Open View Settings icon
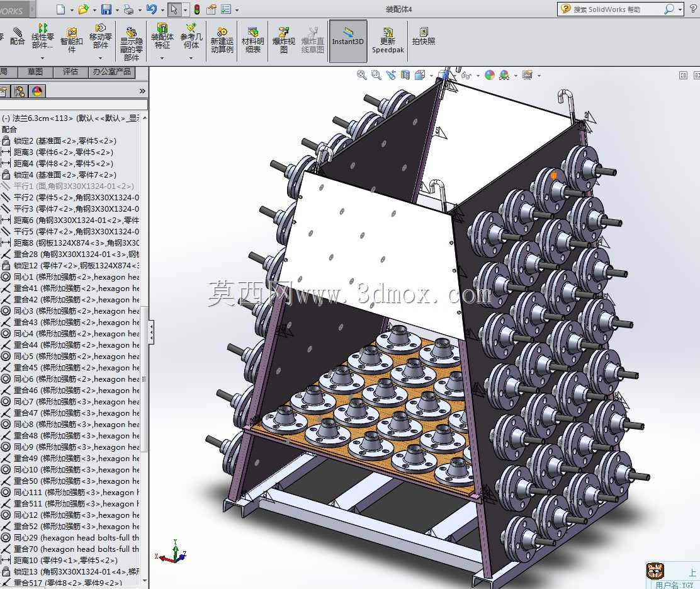This screenshot has height=589, width=700. click(528, 75)
